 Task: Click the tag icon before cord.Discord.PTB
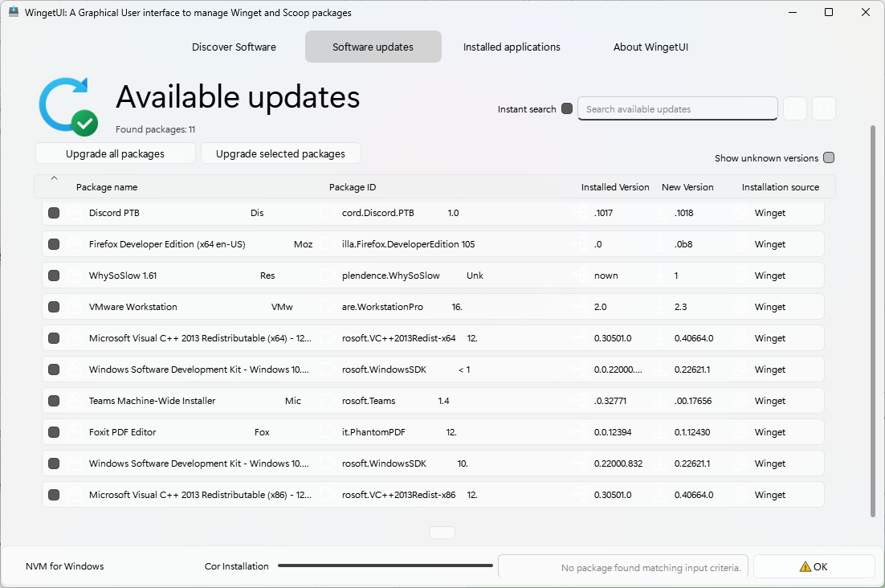pos(327,213)
